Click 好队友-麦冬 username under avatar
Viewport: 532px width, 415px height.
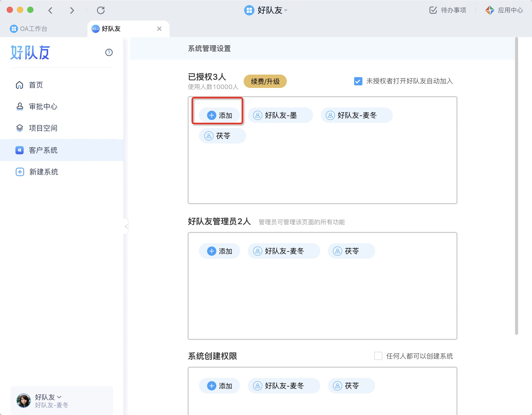click(52, 405)
